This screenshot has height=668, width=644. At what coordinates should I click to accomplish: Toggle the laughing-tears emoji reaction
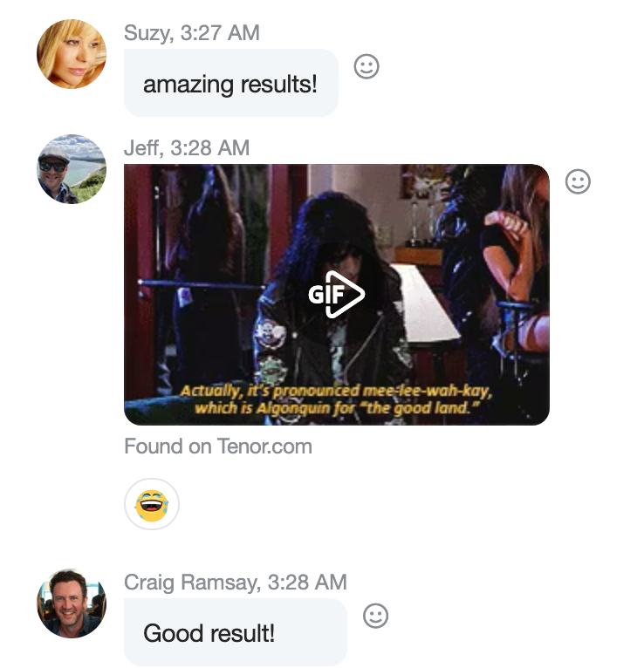[x=152, y=504]
